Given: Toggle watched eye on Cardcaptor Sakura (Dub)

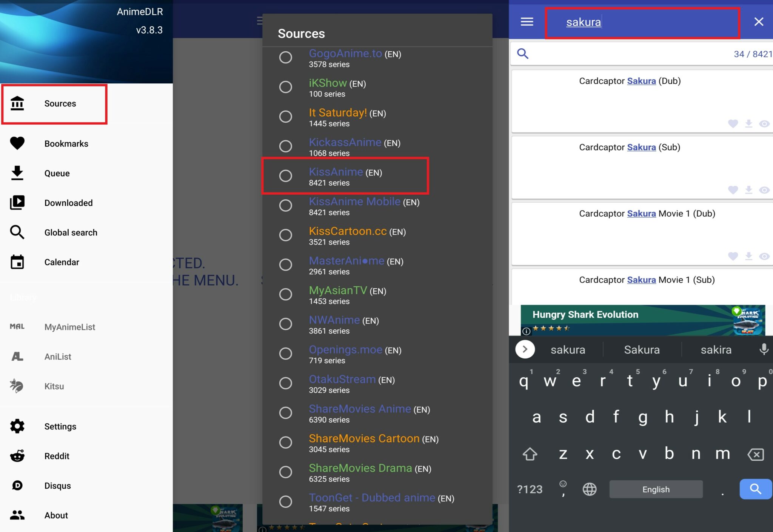Looking at the screenshot, I should 764,124.
